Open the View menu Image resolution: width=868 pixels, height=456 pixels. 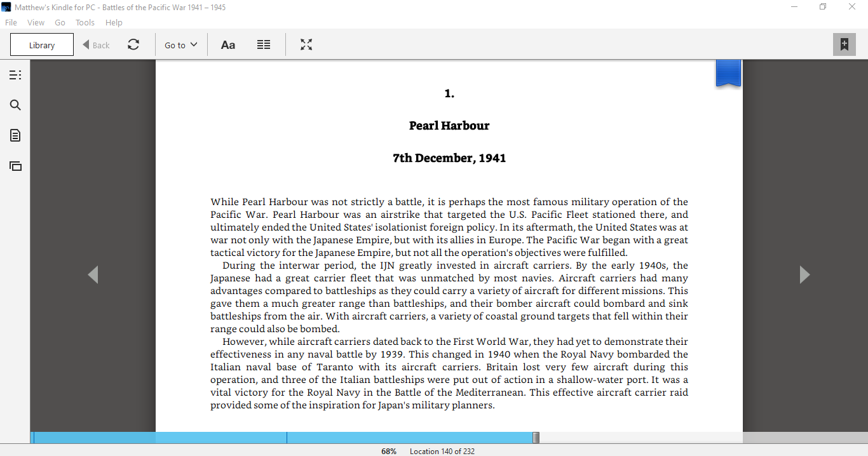point(36,22)
